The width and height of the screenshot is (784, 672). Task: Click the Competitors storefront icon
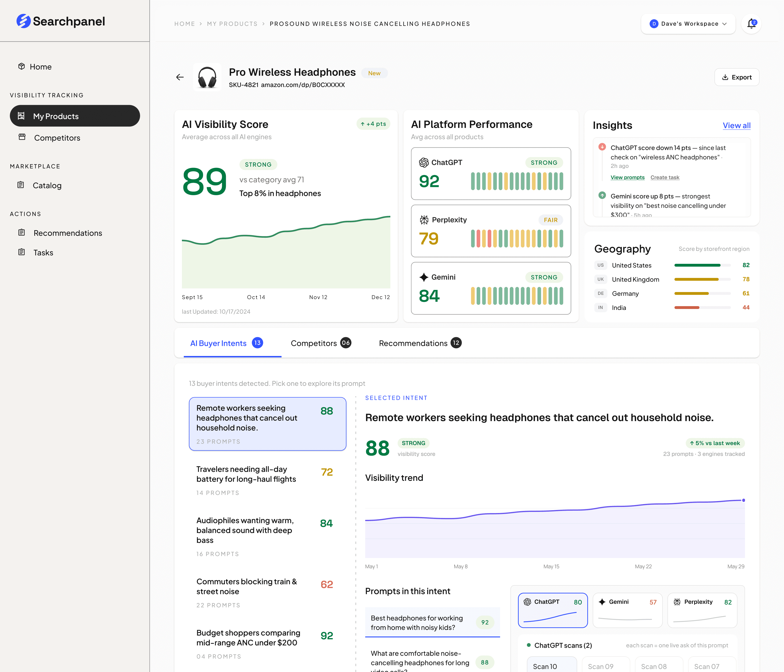pyautogui.click(x=22, y=137)
